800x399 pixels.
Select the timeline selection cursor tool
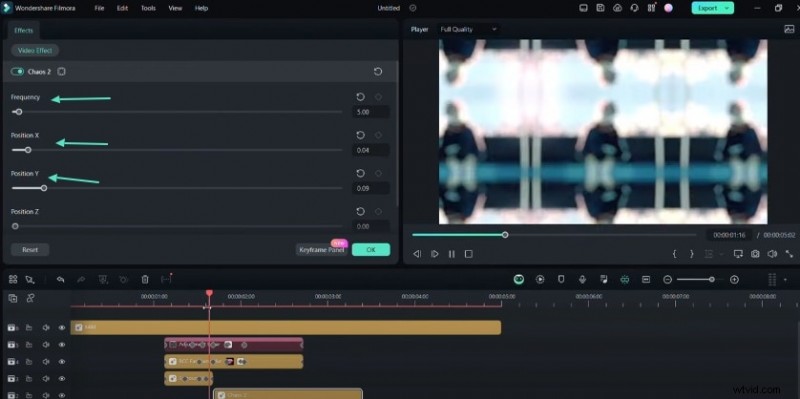pos(30,279)
